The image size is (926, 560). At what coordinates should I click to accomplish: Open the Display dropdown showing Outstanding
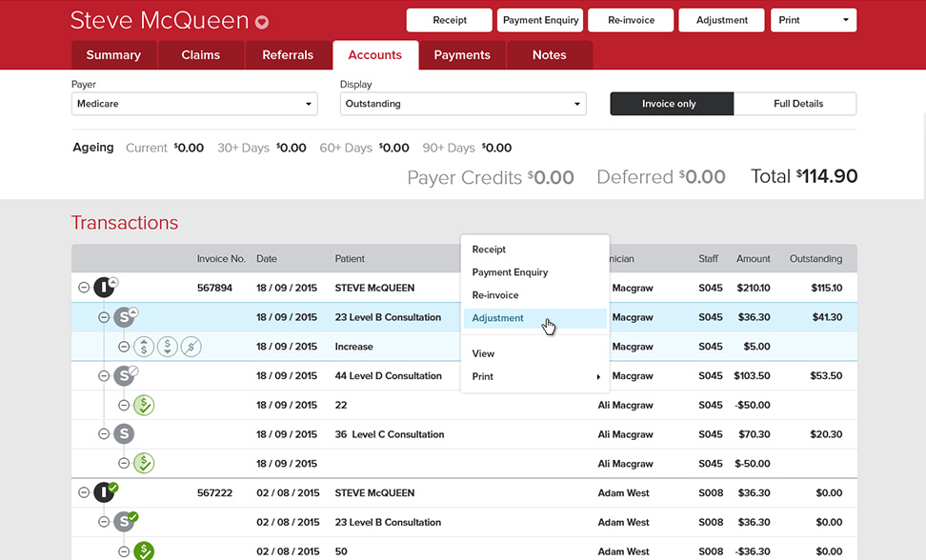pos(463,104)
